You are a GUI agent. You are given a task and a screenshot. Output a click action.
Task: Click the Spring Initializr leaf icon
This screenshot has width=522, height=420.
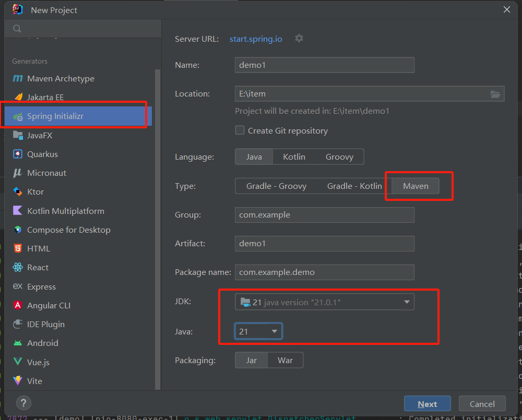[x=18, y=116]
